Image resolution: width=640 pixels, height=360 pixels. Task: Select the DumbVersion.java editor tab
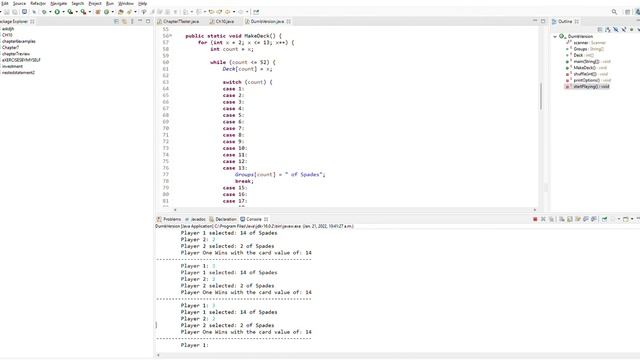coord(267,21)
